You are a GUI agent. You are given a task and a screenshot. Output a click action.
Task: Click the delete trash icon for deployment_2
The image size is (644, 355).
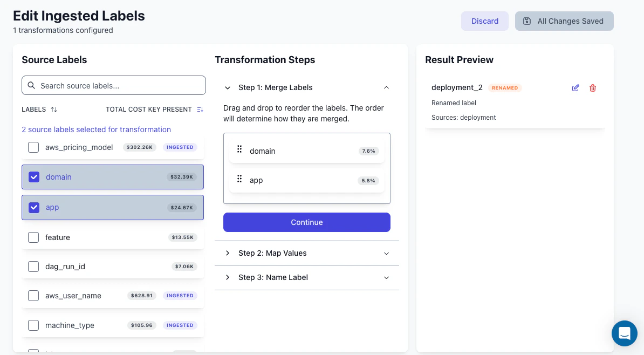click(593, 87)
